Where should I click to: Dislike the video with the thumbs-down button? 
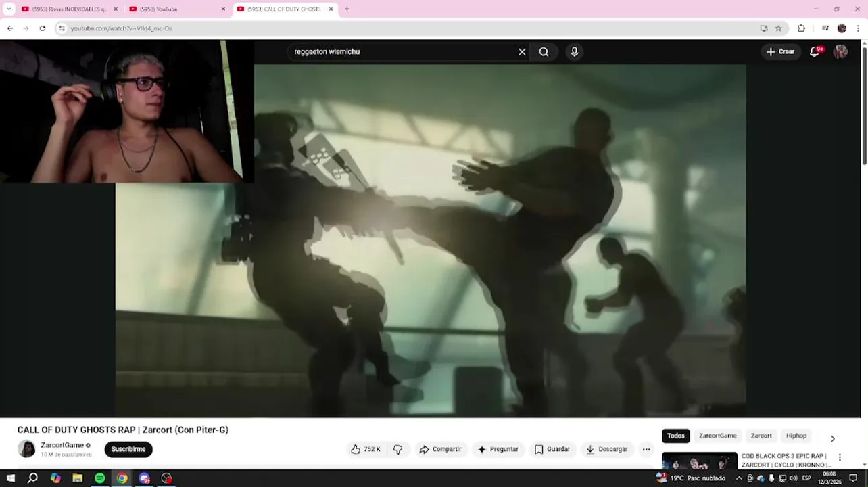(x=398, y=449)
